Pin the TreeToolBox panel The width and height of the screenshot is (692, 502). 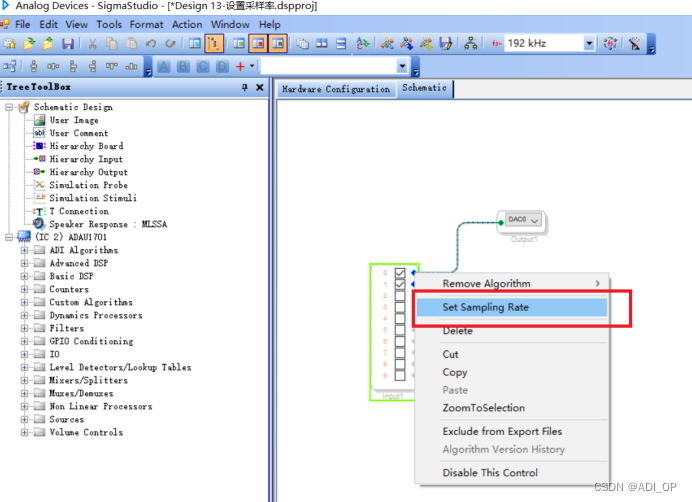(245, 87)
